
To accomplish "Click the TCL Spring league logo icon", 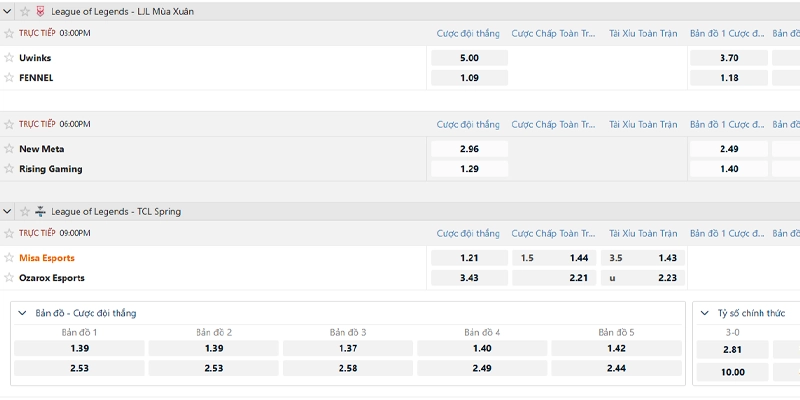I will tap(40, 211).
